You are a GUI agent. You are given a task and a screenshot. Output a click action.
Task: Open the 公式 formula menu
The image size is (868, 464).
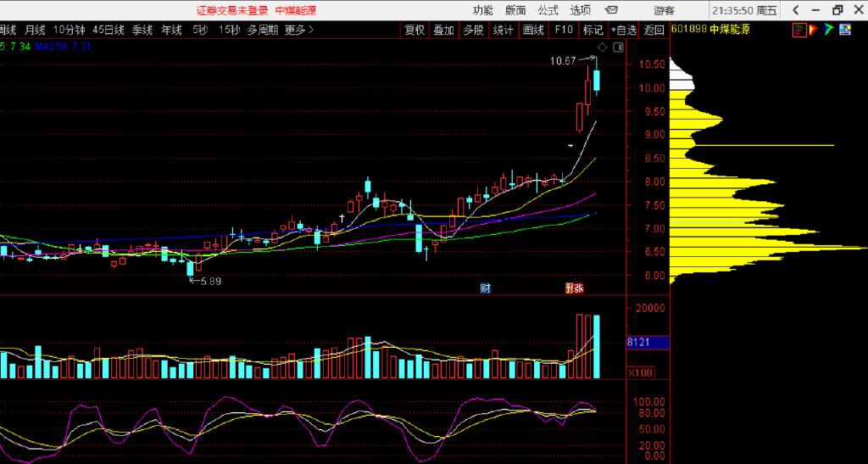pyautogui.click(x=548, y=10)
